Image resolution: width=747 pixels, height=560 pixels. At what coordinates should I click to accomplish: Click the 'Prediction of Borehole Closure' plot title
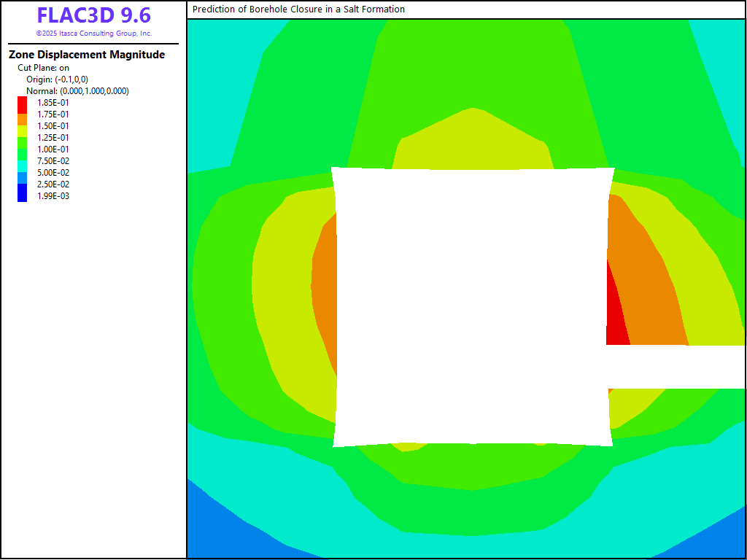click(298, 9)
